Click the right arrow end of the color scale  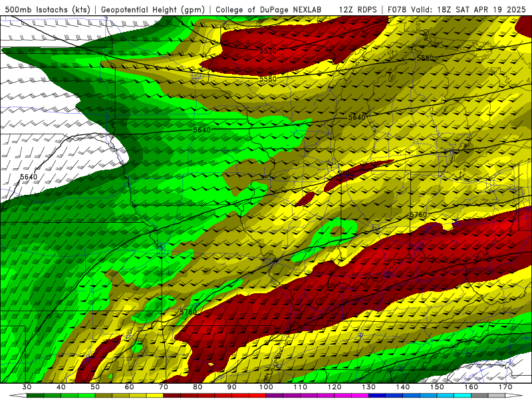pyautogui.click(x=514, y=396)
